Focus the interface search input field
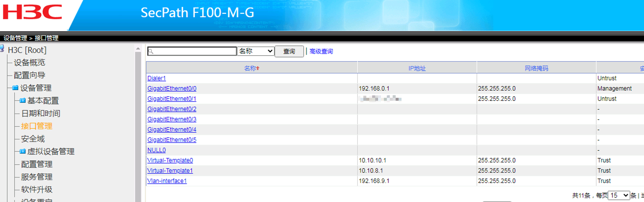The height and width of the screenshot is (202, 644). point(192,51)
